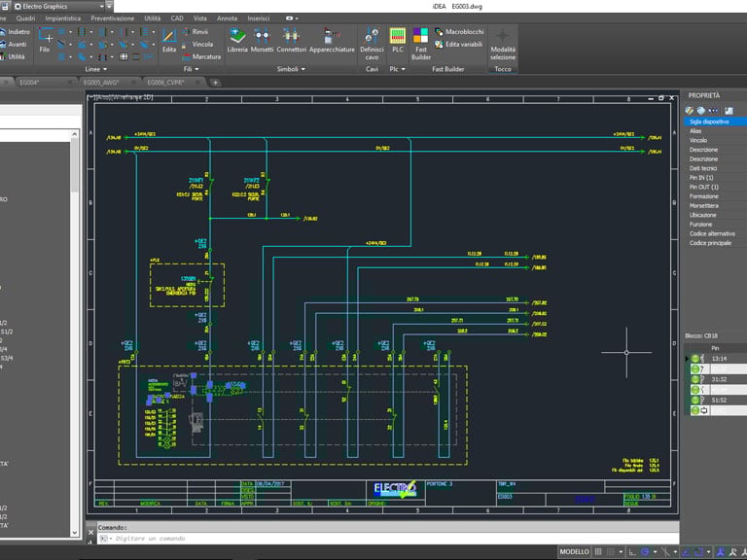Expand the Plc panel dropdown
The height and width of the screenshot is (560, 747).
coord(397,70)
